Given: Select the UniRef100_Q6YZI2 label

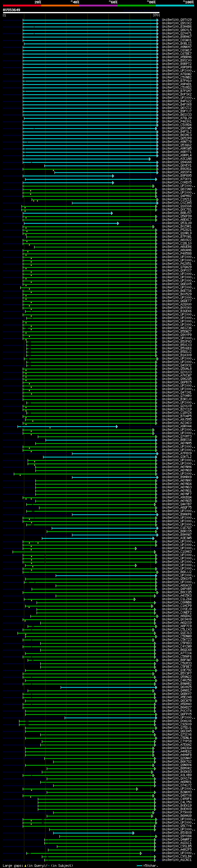Looking at the screenshot, I should (x=177, y=108).
